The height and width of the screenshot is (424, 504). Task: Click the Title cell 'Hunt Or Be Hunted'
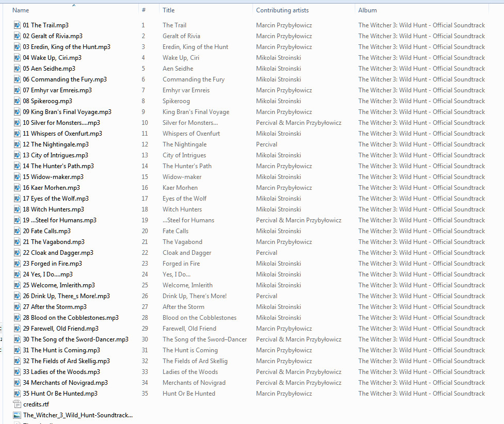(188, 394)
